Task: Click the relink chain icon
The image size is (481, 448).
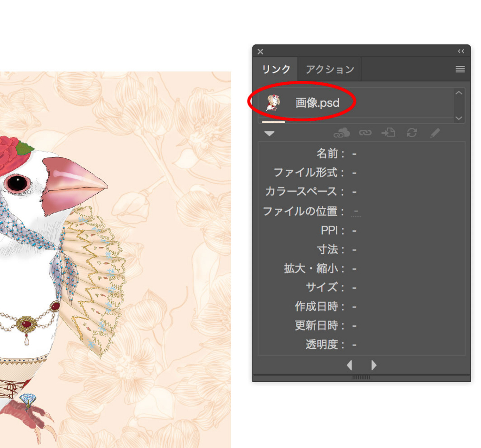Action: pos(365,133)
